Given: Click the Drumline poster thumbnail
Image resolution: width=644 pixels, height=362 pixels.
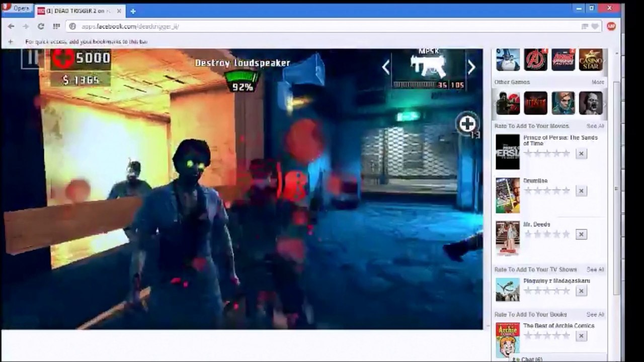Looking at the screenshot, I should coord(508,195).
